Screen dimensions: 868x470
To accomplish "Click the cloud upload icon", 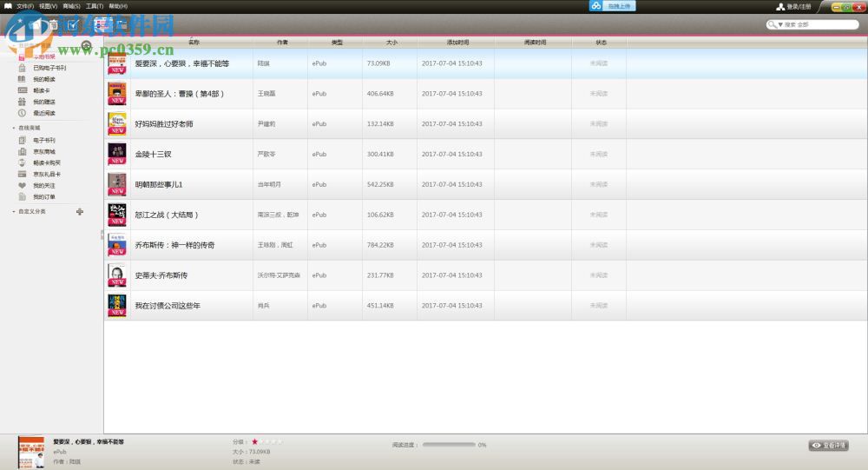I will pos(595,5).
